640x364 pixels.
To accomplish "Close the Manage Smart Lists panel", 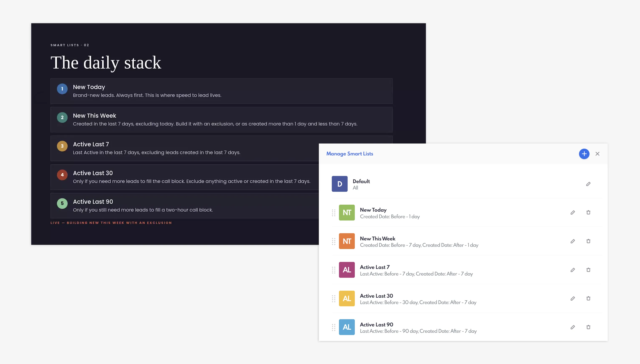I will click(597, 154).
